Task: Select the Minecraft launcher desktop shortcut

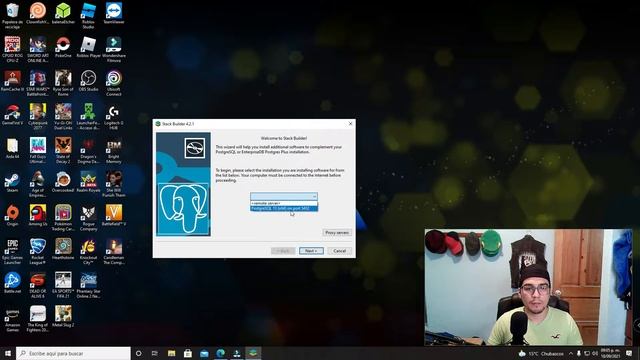Action: pos(89,117)
